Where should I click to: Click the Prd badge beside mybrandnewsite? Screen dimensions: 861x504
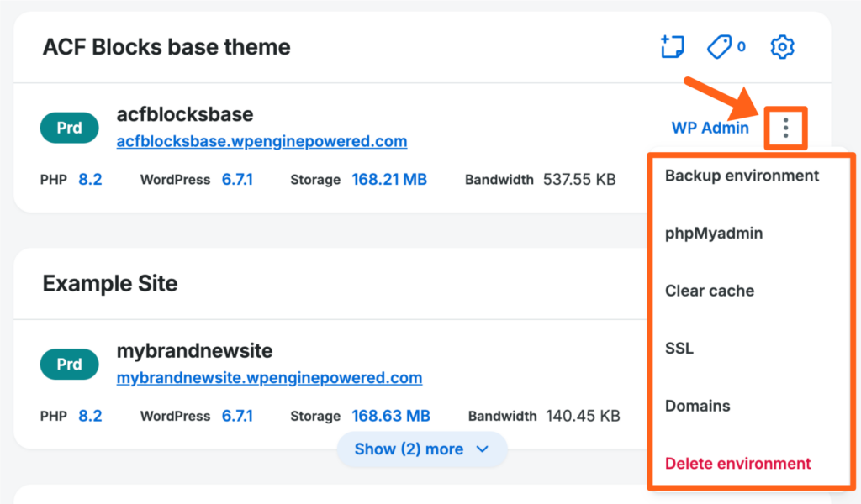(x=69, y=365)
